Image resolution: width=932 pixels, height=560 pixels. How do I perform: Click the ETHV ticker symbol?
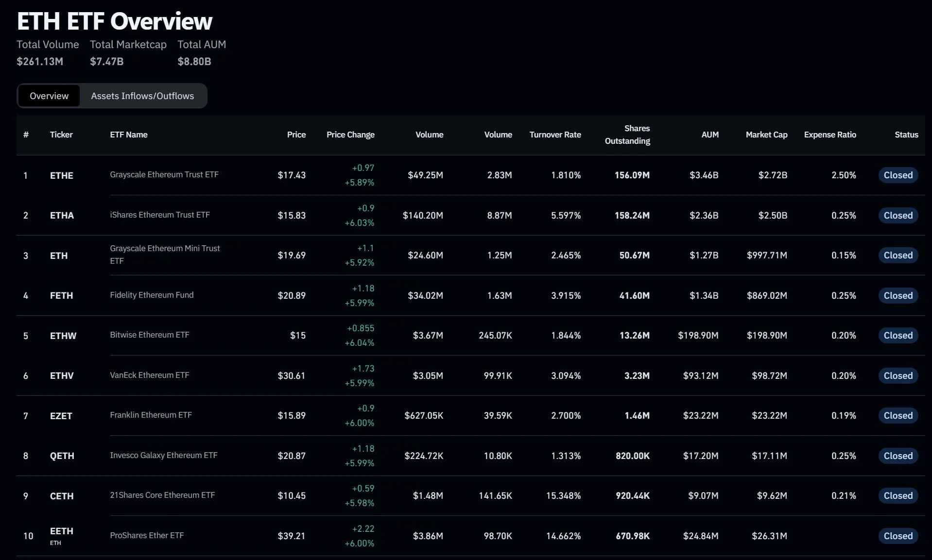coord(62,376)
